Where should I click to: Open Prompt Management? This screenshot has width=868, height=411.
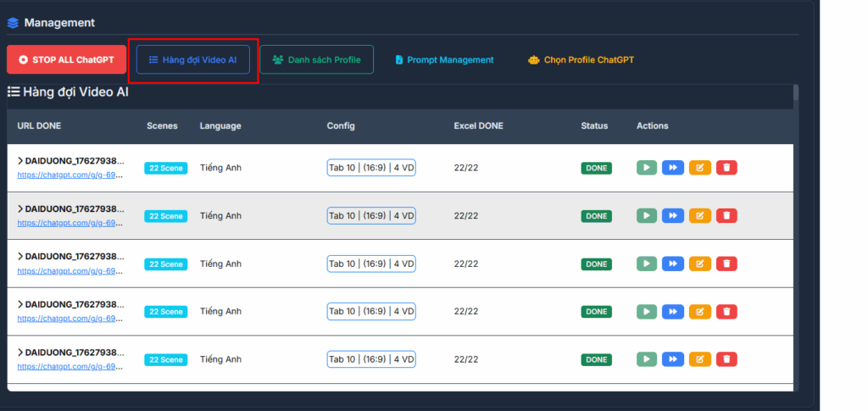tap(443, 60)
